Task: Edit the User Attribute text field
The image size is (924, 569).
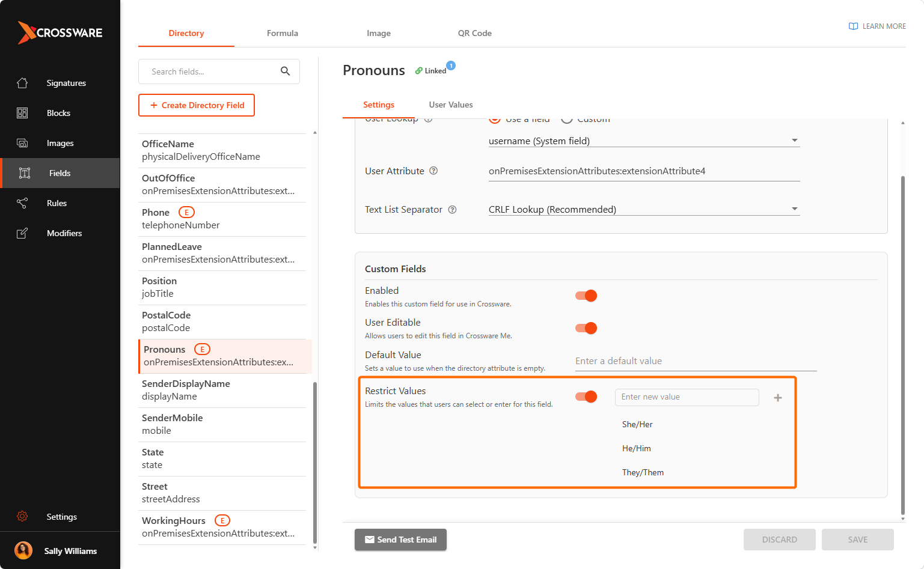Action: (644, 171)
